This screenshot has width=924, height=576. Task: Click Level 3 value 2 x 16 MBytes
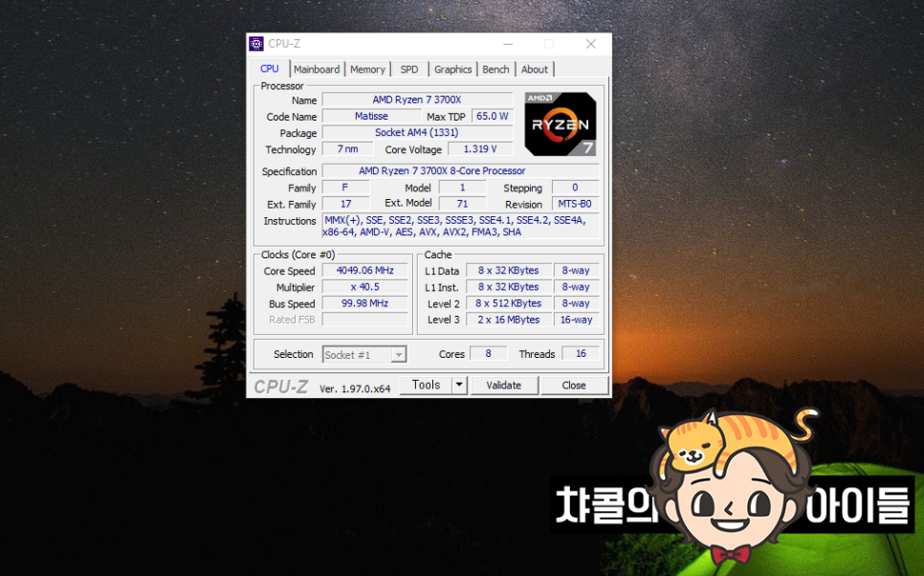tap(508, 320)
